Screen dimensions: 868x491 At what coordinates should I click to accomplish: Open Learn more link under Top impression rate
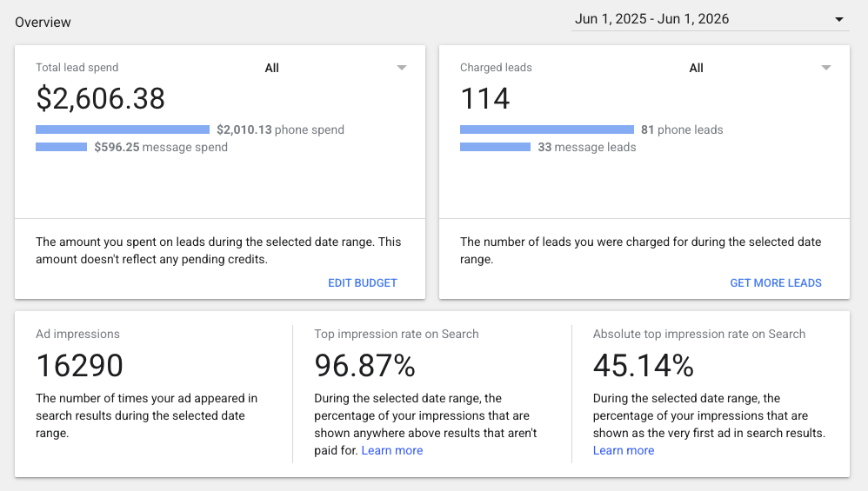pyautogui.click(x=392, y=451)
